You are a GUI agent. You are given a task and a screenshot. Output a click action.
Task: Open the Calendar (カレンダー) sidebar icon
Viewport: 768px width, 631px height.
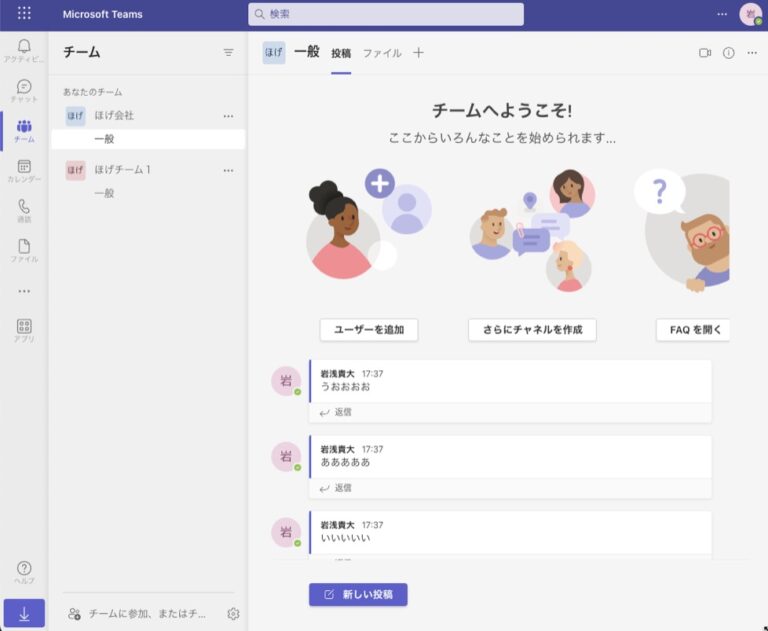24,171
